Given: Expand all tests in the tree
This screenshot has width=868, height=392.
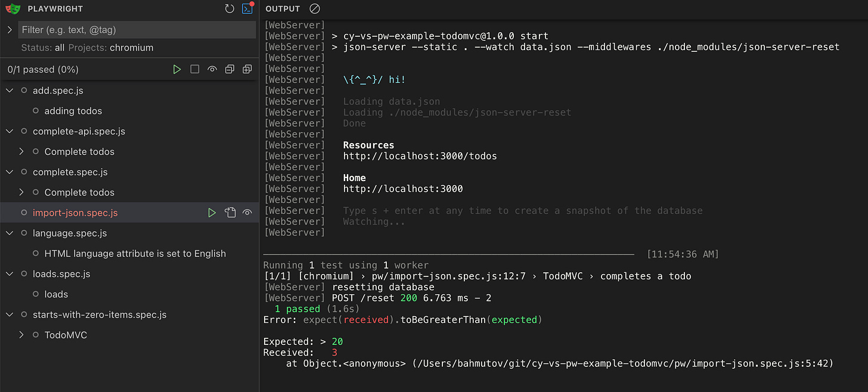Looking at the screenshot, I should (x=247, y=70).
